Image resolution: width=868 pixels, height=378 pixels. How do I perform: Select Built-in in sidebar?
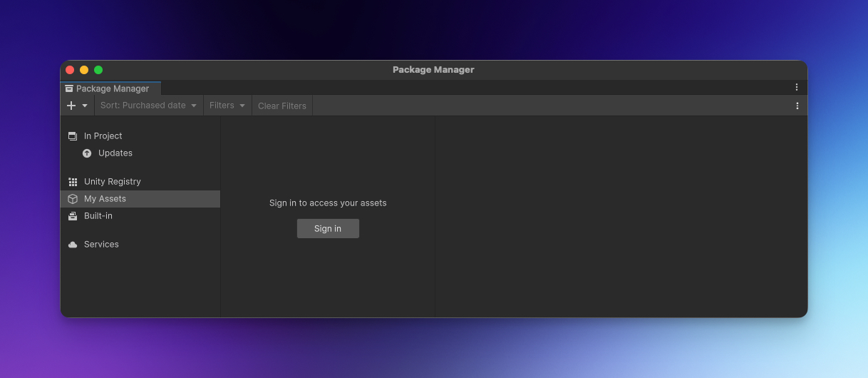coord(140,215)
